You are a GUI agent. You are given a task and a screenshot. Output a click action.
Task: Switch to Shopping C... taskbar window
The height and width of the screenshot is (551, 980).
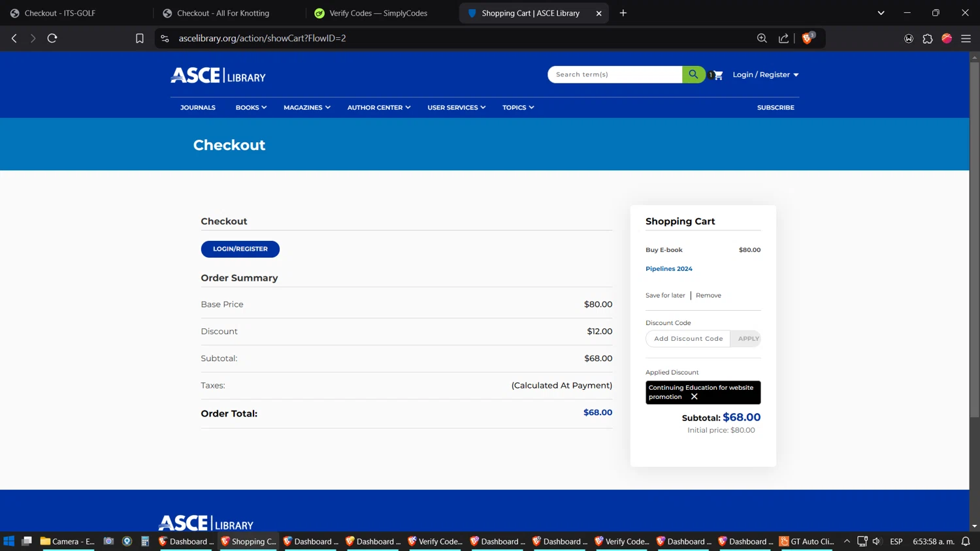click(x=248, y=541)
